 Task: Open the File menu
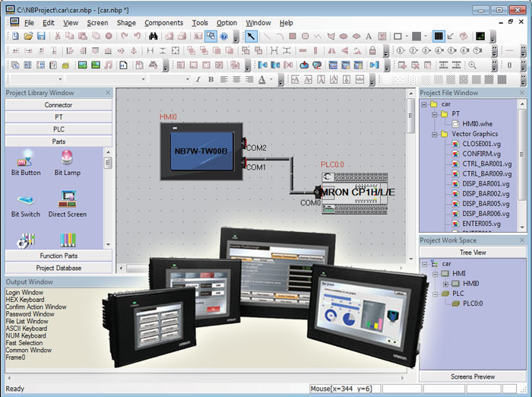29,23
